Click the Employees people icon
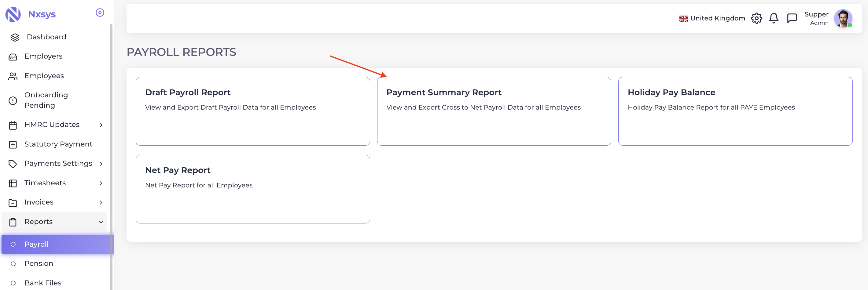 [13, 76]
